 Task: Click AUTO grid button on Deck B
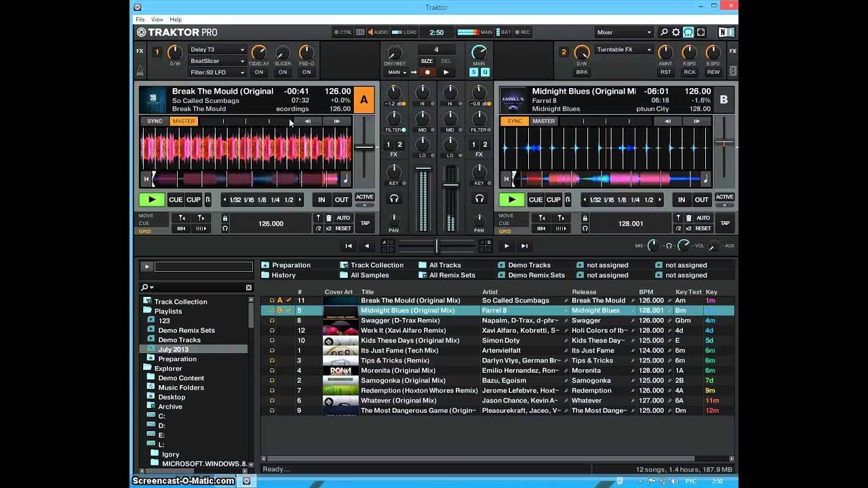(703, 218)
